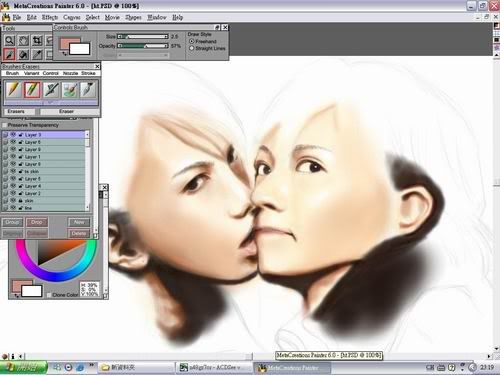Open the Windows Start button
The height and width of the screenshot is (375, 500).
click(23, 367)
